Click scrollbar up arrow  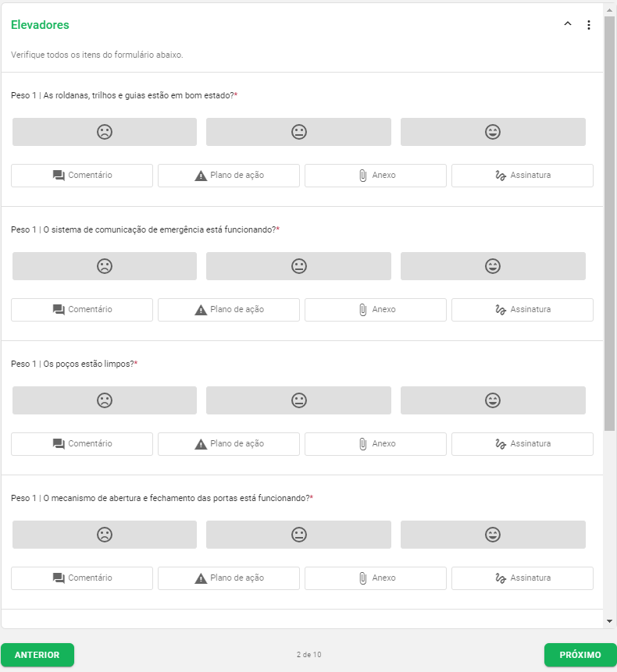[610, 9]
